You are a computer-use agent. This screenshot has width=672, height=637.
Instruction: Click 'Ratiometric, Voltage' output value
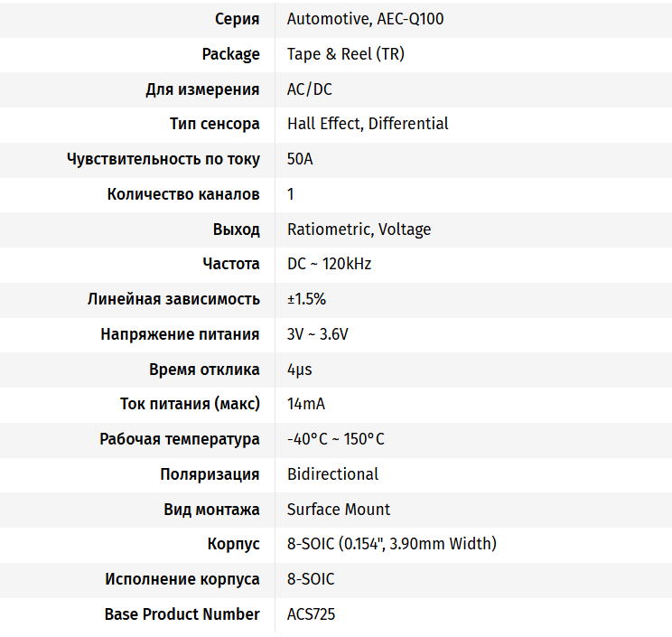click(x=359, y=230)
